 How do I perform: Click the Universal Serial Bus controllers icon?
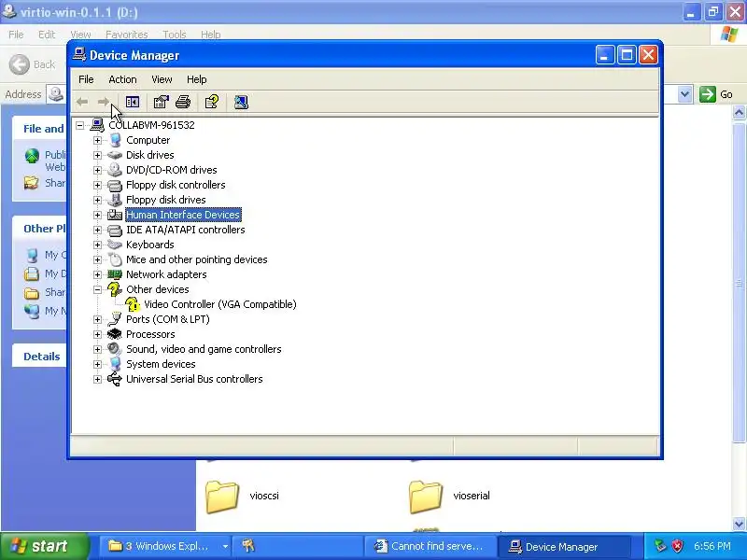(x=115, y=379)
